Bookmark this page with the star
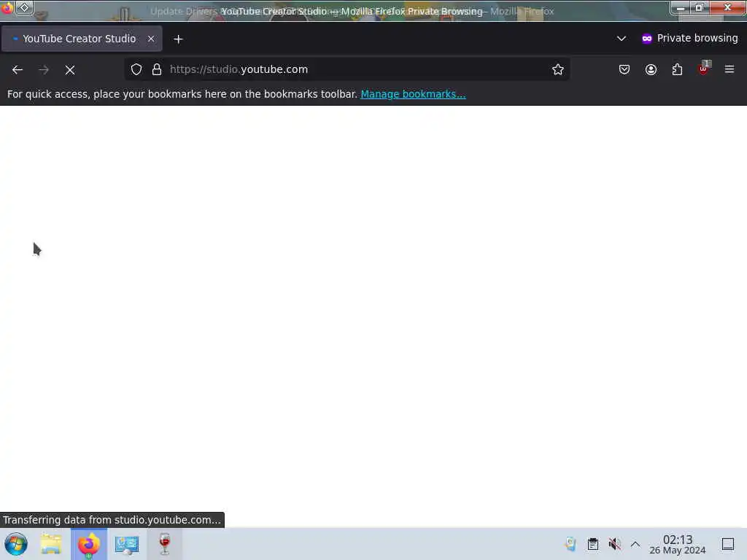 pyautogui.click(x=558, y=69)
